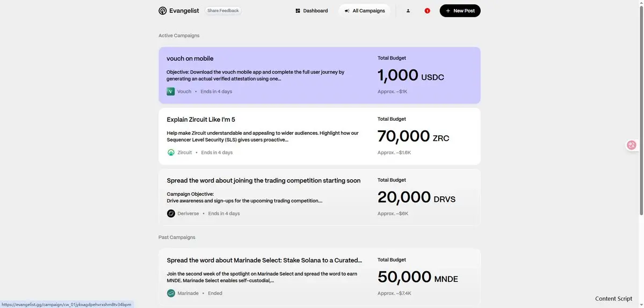The width and height of the screenshot is (644, 308).
Task: Open the red notification badge
Action: coord(427,11)
